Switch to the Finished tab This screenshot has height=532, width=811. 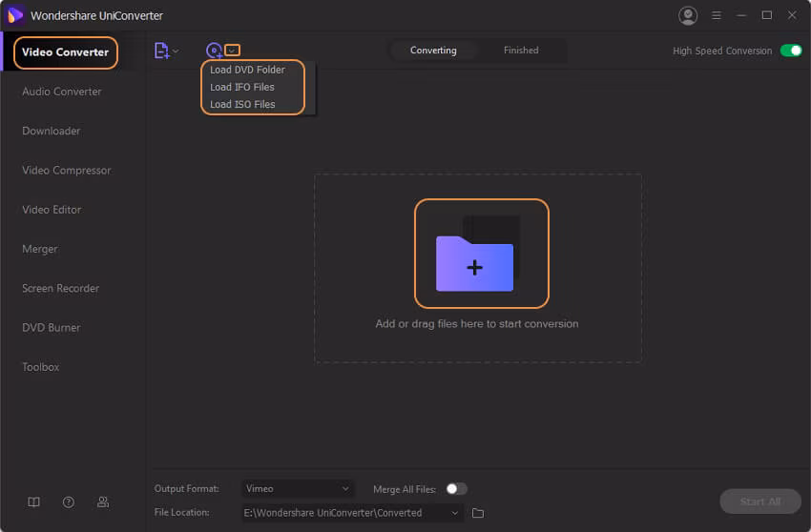pyautogui.click(x=521, y=51)
